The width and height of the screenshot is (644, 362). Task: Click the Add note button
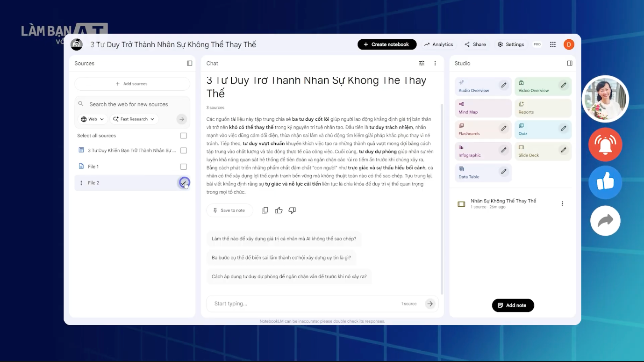tap(513, 305)
